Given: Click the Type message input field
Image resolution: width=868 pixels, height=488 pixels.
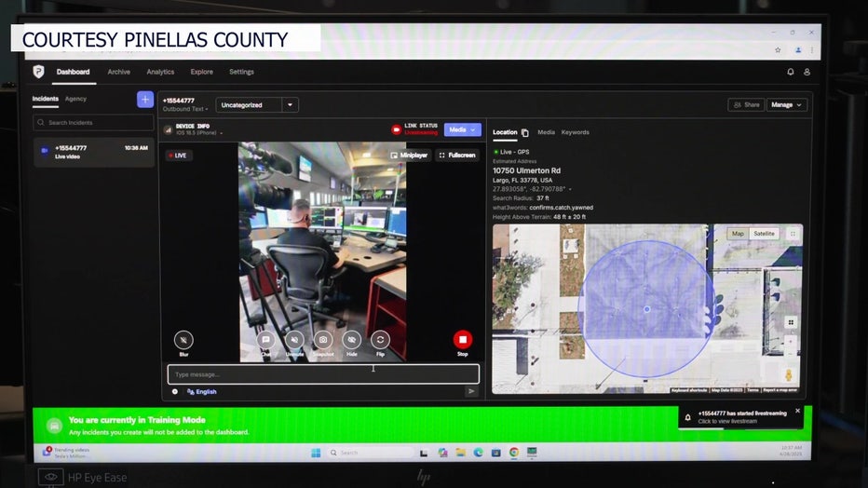Looking at the screenshot, I should pyautogui.click(x=323, y=374).
